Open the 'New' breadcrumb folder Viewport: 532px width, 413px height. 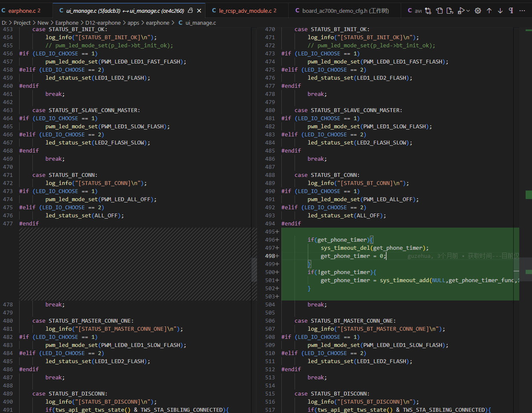coord(43,23)
